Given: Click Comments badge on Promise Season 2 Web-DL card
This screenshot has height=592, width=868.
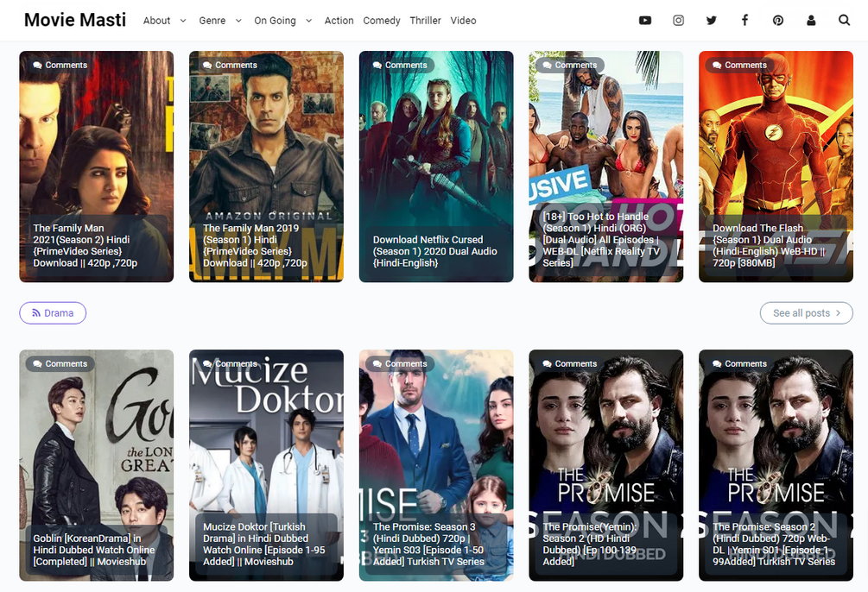Looking at the screenshot, I should 739,364.
